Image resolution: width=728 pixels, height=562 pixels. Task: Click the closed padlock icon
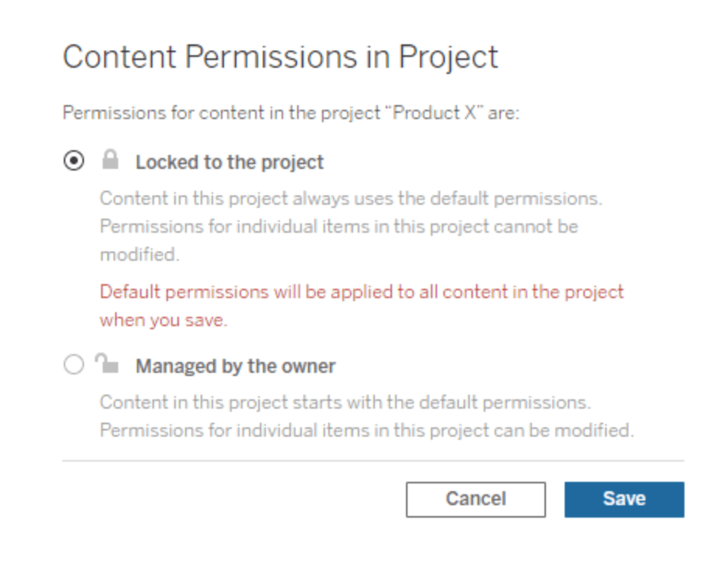click(110, 161)
